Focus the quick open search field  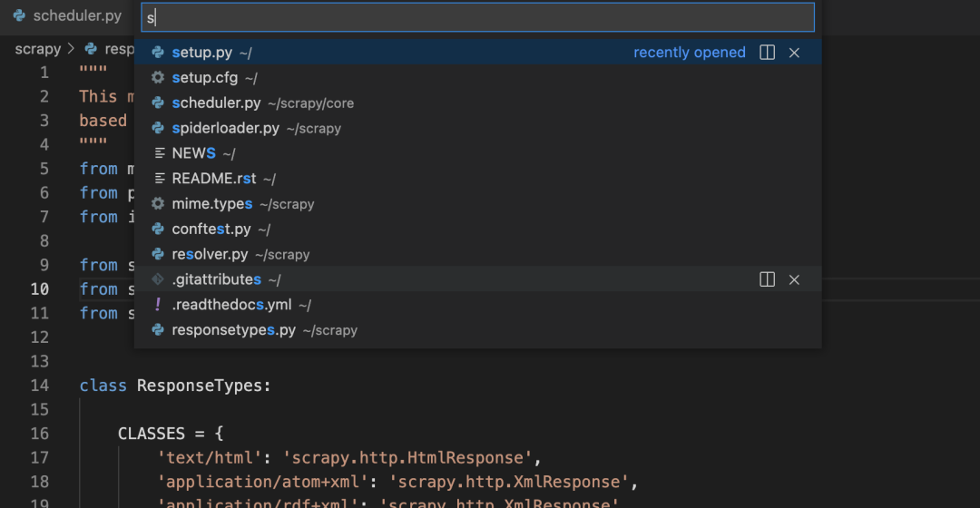pos(478,17)
